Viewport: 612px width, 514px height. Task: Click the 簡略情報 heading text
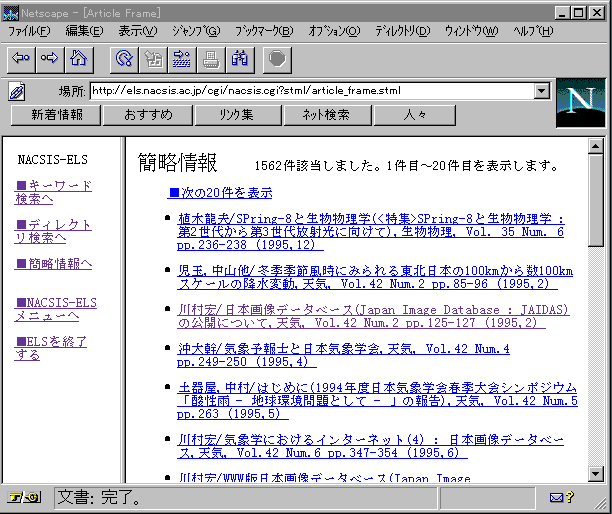(178, 163)
